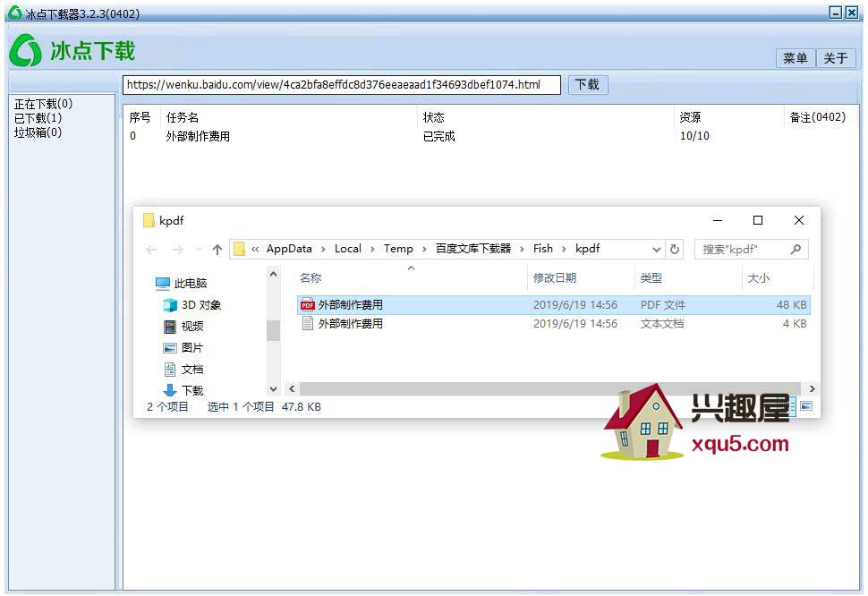868x596 pixels.
Task: Click the kpdf folder icon in title bar
Action: [x=149, y=220]
